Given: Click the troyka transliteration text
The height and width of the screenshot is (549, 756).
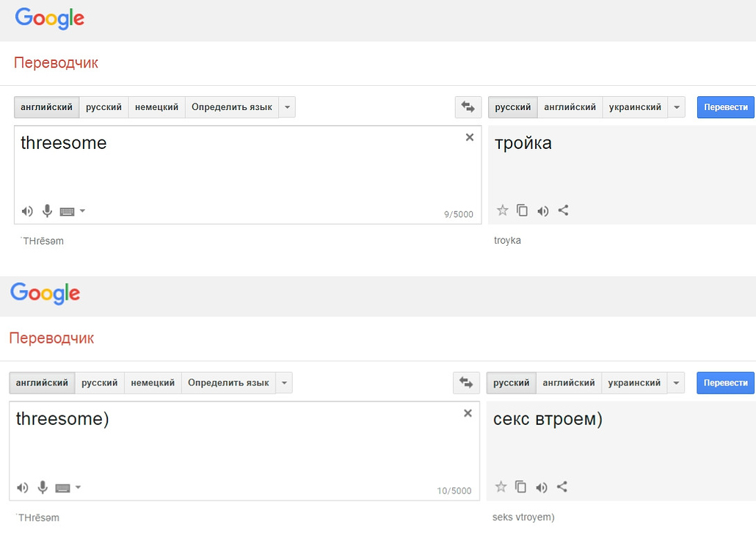Looking at the screenshot, I should tap(507, 241).
